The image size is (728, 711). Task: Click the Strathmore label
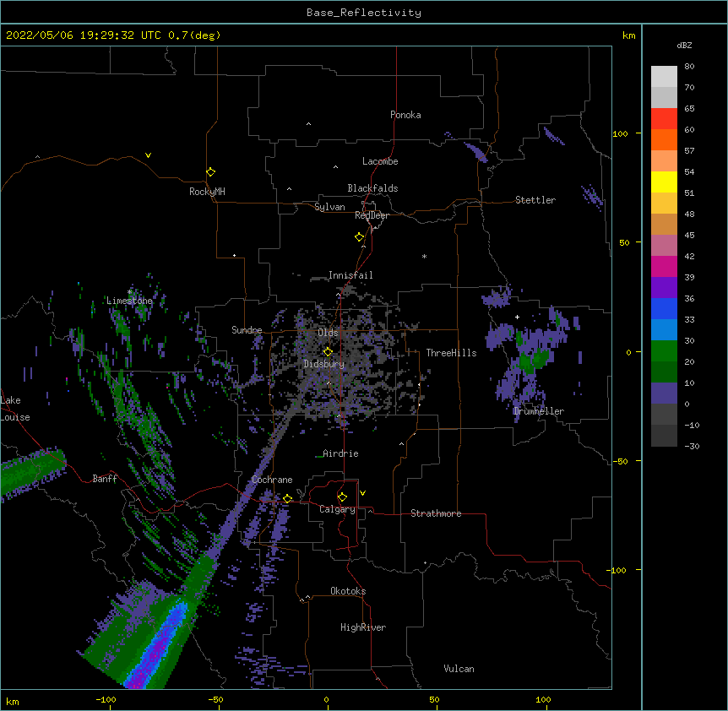(436, 513)
